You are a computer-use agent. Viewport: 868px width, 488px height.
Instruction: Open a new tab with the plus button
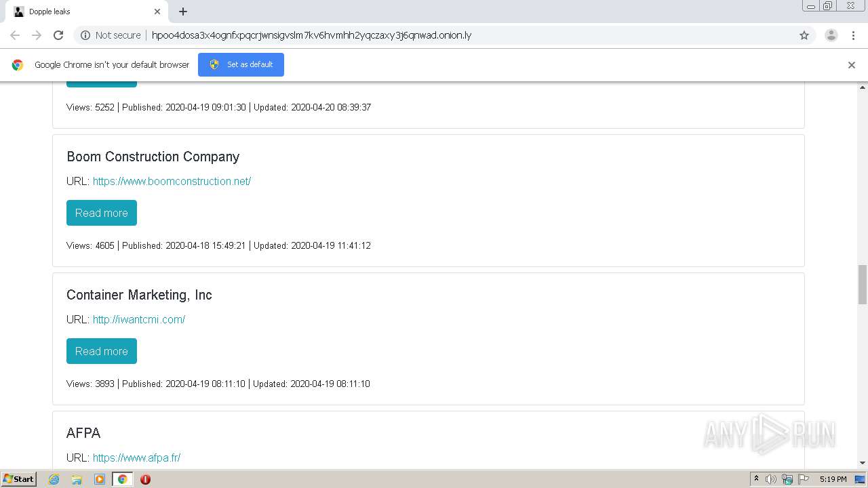(x=183, y=12)
